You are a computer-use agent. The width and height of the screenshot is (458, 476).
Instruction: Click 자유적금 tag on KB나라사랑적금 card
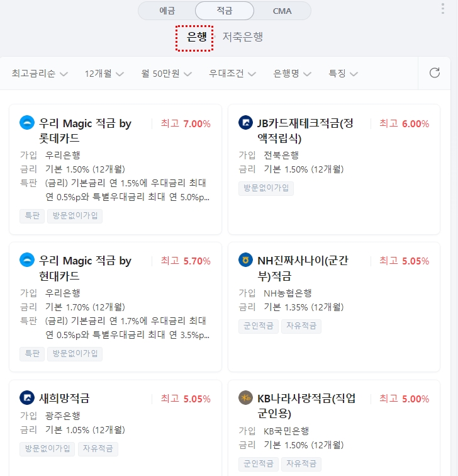click(x=301, y=464)
